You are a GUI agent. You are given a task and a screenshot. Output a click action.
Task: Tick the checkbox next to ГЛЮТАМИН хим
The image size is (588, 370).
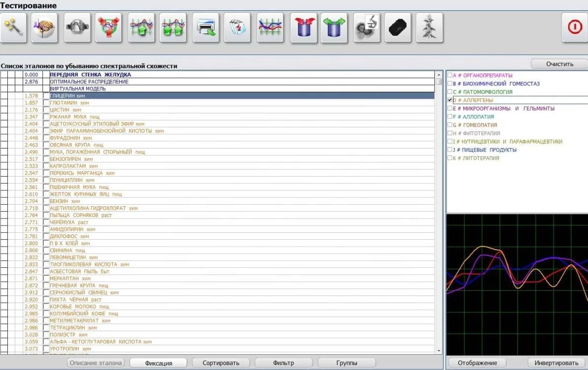point(46,103)
